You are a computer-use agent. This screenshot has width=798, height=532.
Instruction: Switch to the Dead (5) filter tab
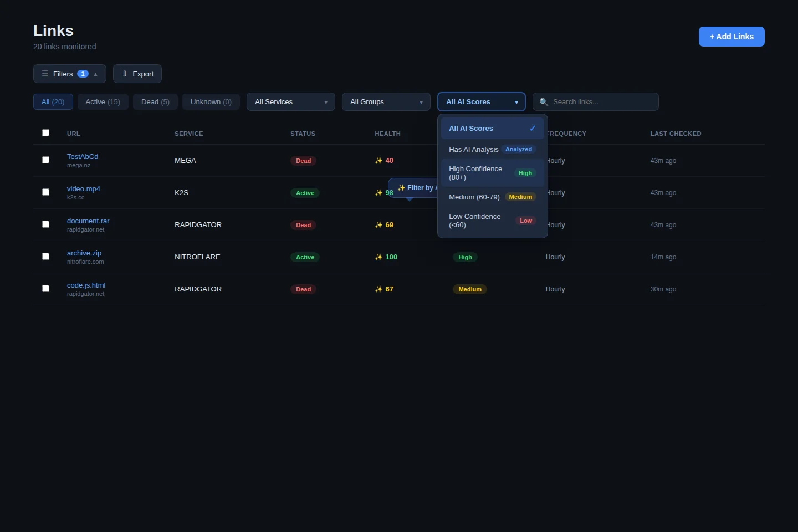[x=155, y=102]
